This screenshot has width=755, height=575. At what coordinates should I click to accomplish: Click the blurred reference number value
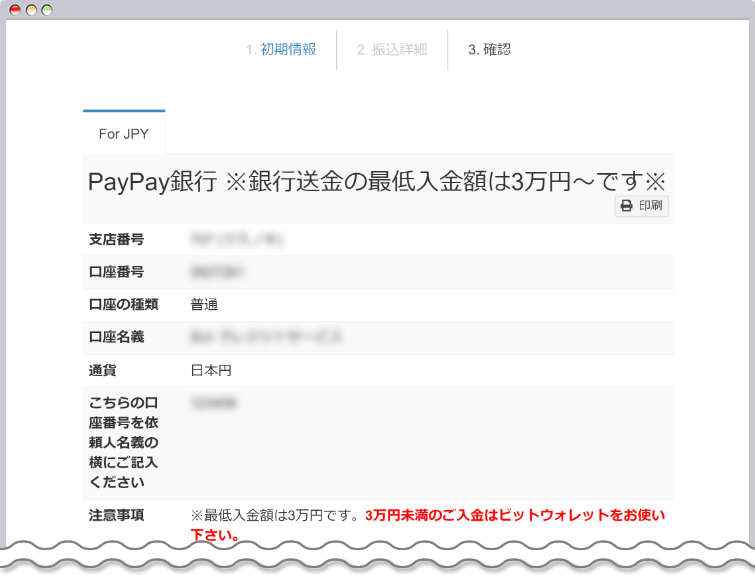coord(214,403)
